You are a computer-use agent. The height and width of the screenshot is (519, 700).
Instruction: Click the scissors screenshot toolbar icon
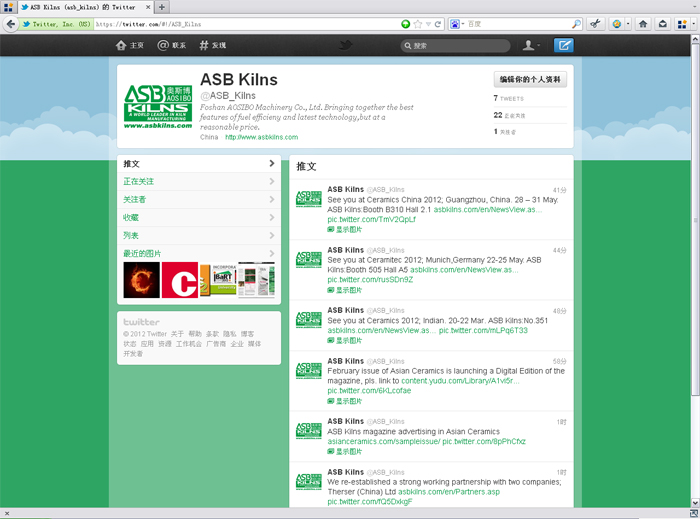point(595,24)
